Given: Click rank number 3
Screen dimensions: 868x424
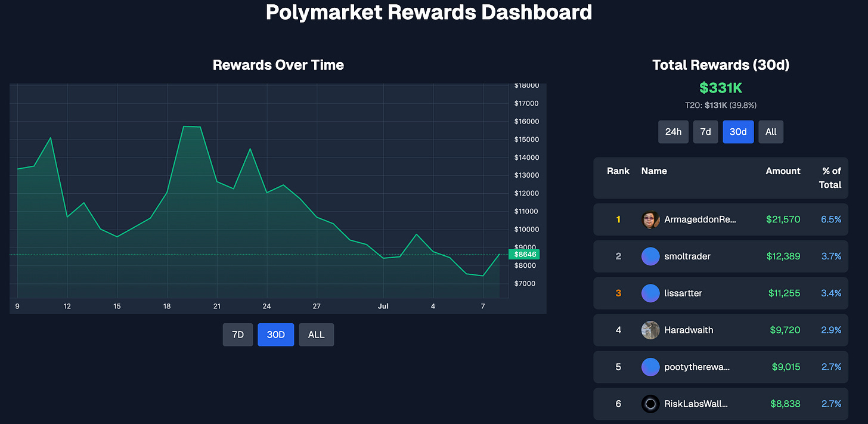Looking at the screenshot, I should (618, 293).
